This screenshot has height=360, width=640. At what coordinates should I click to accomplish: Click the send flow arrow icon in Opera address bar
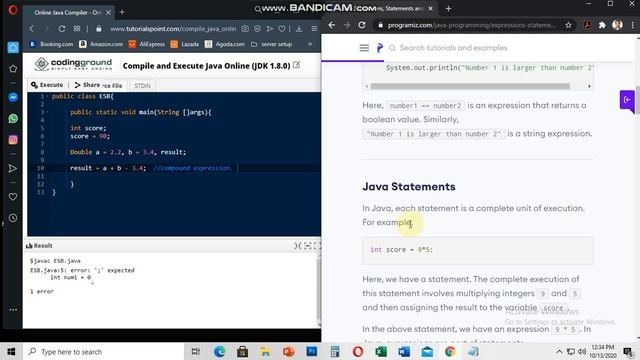[x=270, y=29]
